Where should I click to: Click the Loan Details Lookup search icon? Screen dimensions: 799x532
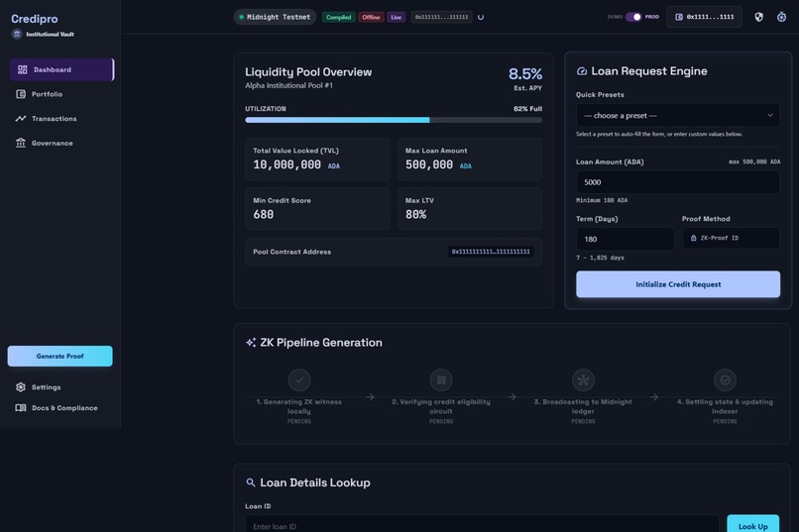[250, 482]
